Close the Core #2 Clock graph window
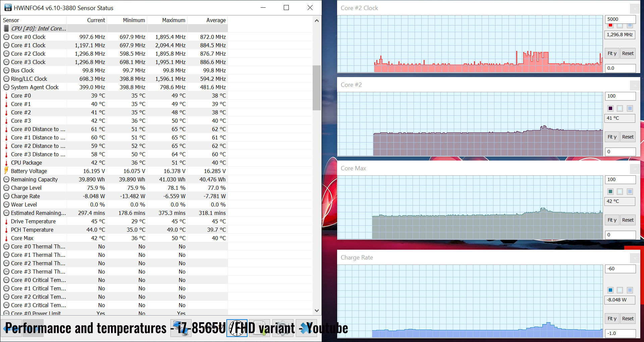The height and width of the screenshot is (342, 644). click(x=635, y=8)
